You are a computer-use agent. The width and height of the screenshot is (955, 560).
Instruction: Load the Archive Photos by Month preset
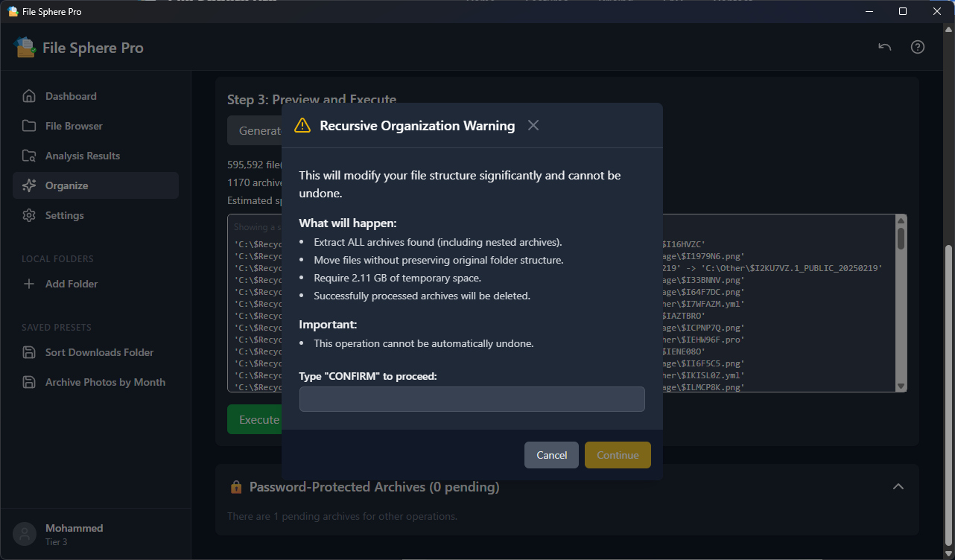click(x=95, y=382)
